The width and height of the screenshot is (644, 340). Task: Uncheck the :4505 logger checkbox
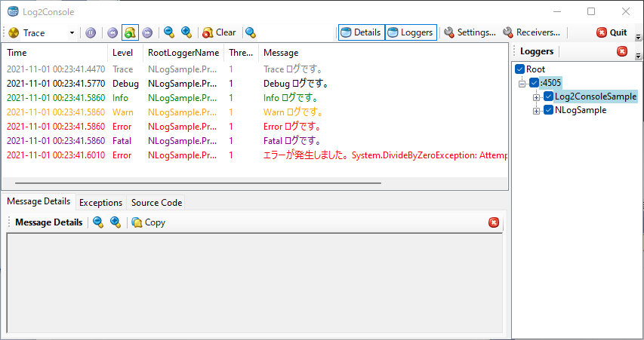click(x=534, y=83)
